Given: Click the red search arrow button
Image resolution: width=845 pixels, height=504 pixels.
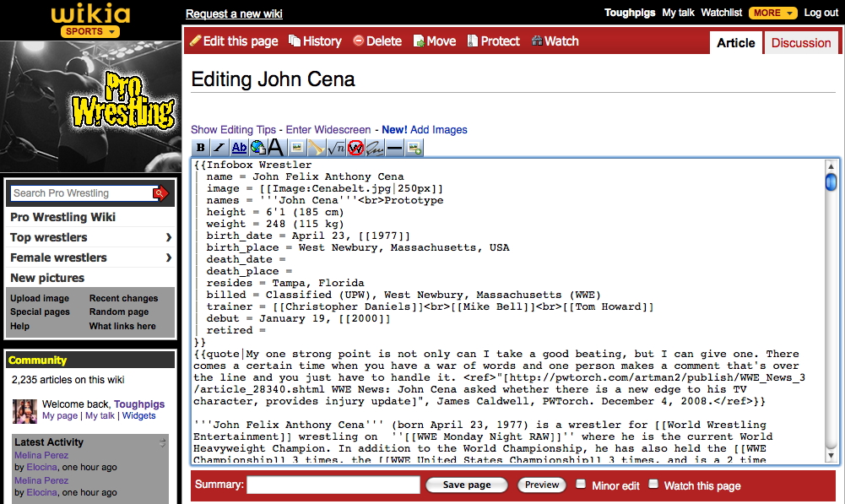Looking at the screenshot, I should tap(160, 193).
